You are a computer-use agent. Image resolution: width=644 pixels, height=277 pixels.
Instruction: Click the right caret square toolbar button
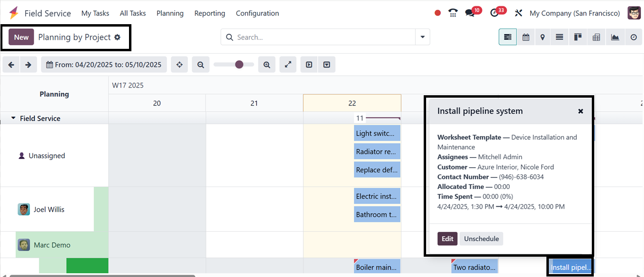pyautogui.click(x=309, y=64)
